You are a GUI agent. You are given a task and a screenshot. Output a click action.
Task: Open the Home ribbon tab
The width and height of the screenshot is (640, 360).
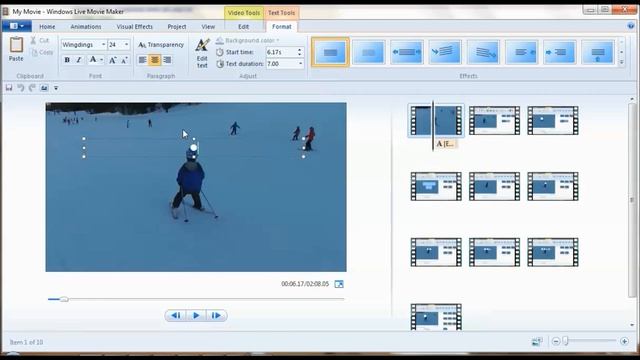[x=47, y=27]
